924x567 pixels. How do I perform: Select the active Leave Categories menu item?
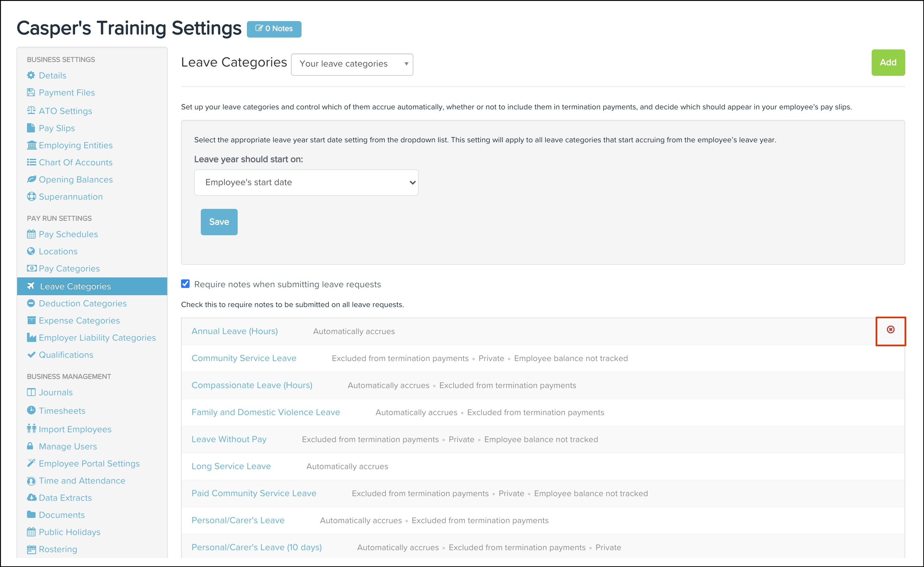(75, 286)
